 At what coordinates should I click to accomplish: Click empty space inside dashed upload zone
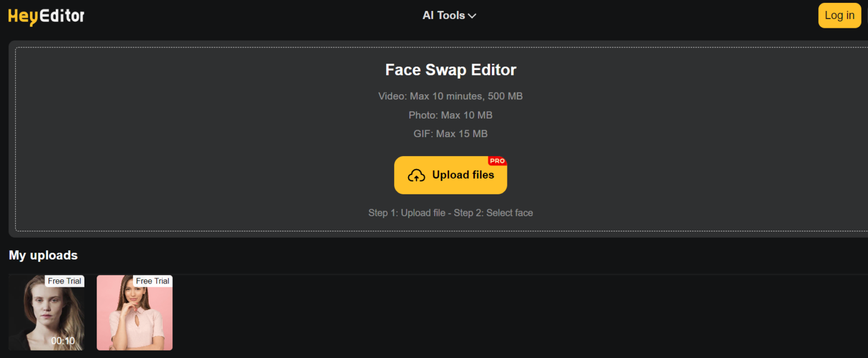click(174, 145)
